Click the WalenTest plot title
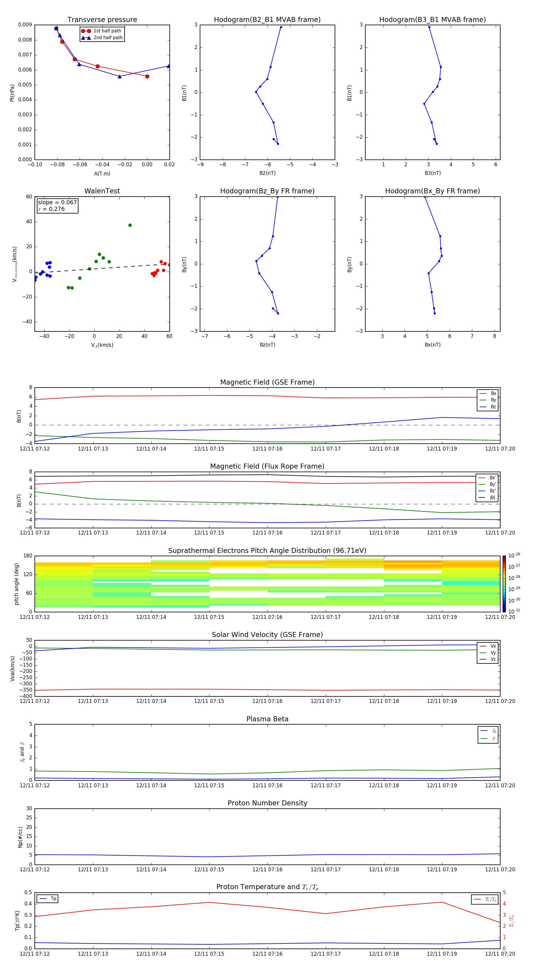 point(102,191)
